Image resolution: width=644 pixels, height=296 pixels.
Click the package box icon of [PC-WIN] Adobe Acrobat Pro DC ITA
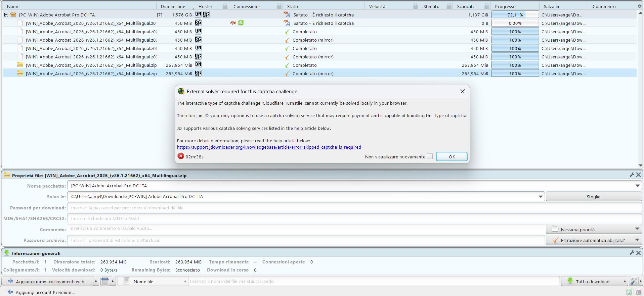click(13, 15)
